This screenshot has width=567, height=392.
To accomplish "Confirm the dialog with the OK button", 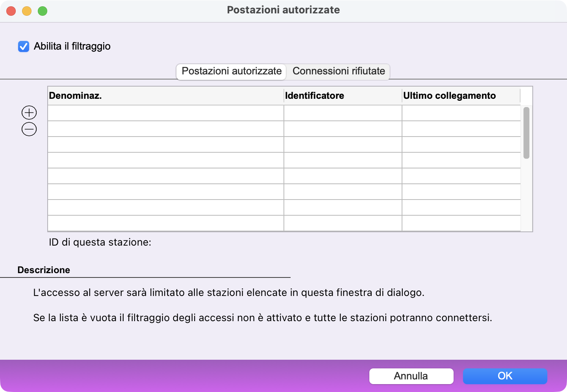I will (x=505, y=376).
